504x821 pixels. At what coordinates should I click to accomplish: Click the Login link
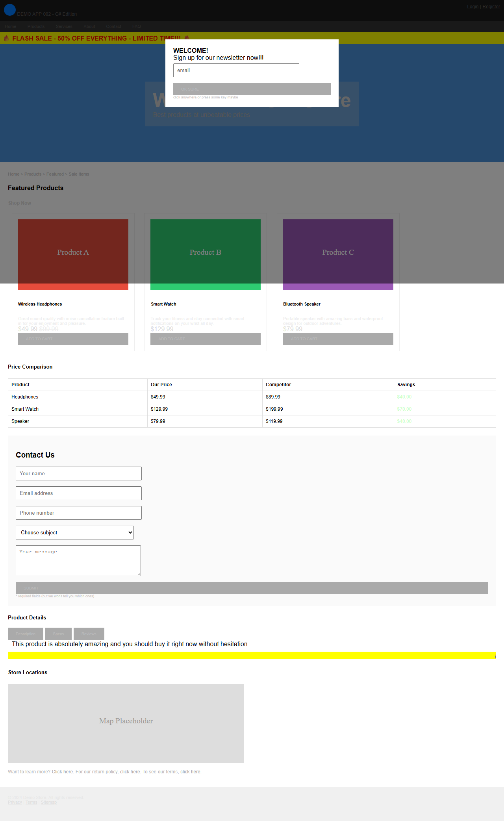point(473,7)
